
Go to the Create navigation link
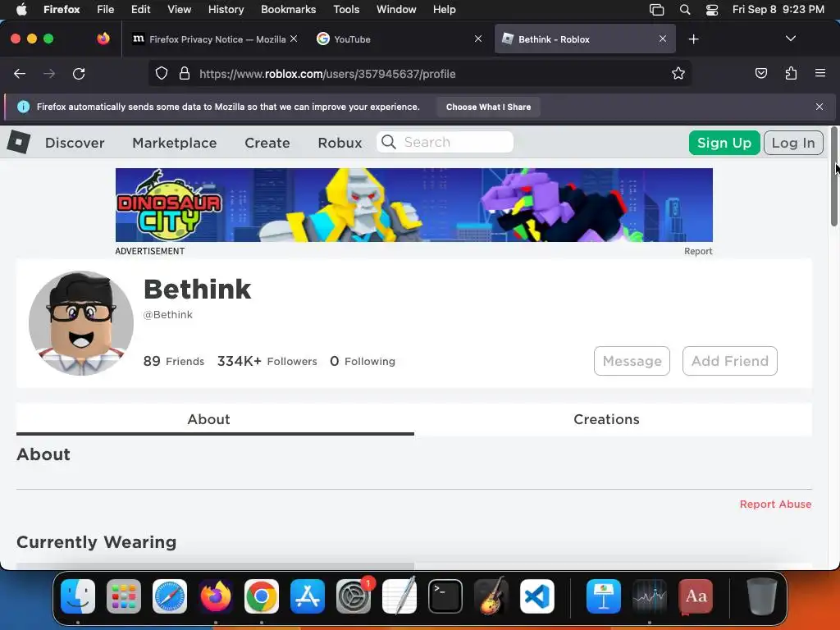pyautogui.click(x=267, y=143)
